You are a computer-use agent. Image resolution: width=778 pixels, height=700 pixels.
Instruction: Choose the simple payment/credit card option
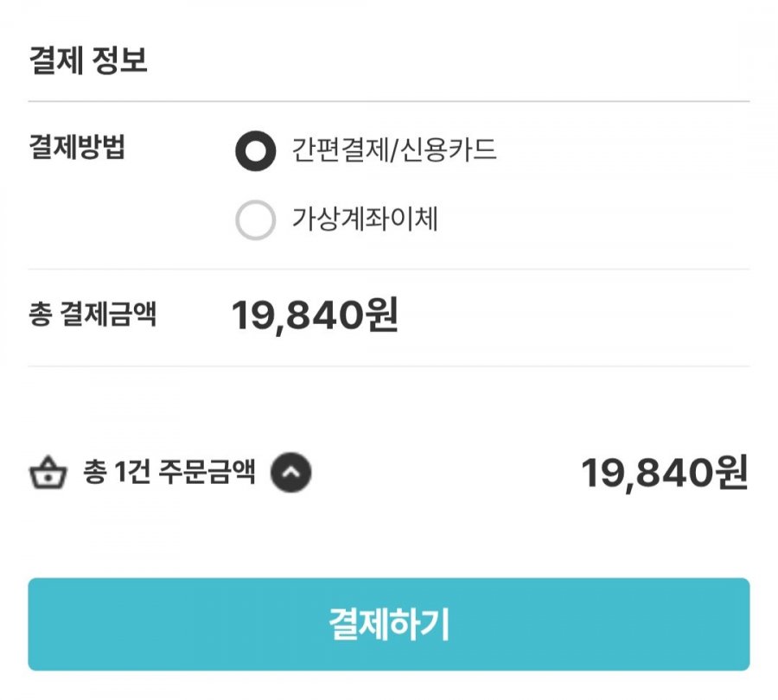(x=256, y=151)
